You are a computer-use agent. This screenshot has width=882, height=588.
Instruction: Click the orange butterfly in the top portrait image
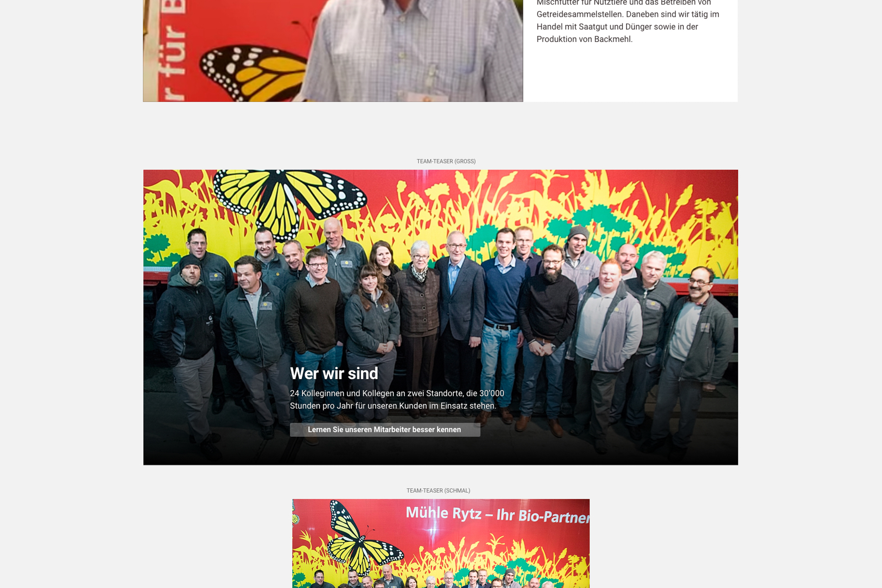(254, 73)
